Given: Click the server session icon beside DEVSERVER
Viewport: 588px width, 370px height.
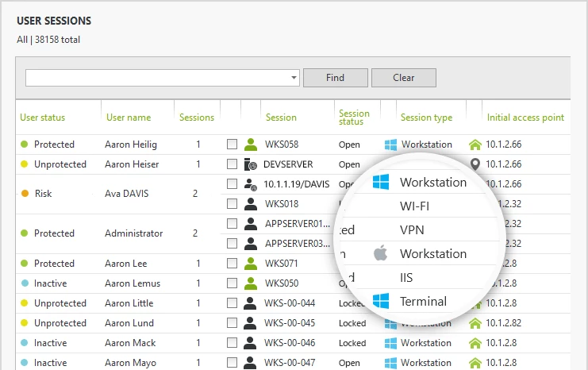Looking at the screenshot, I should coord(251,164).
